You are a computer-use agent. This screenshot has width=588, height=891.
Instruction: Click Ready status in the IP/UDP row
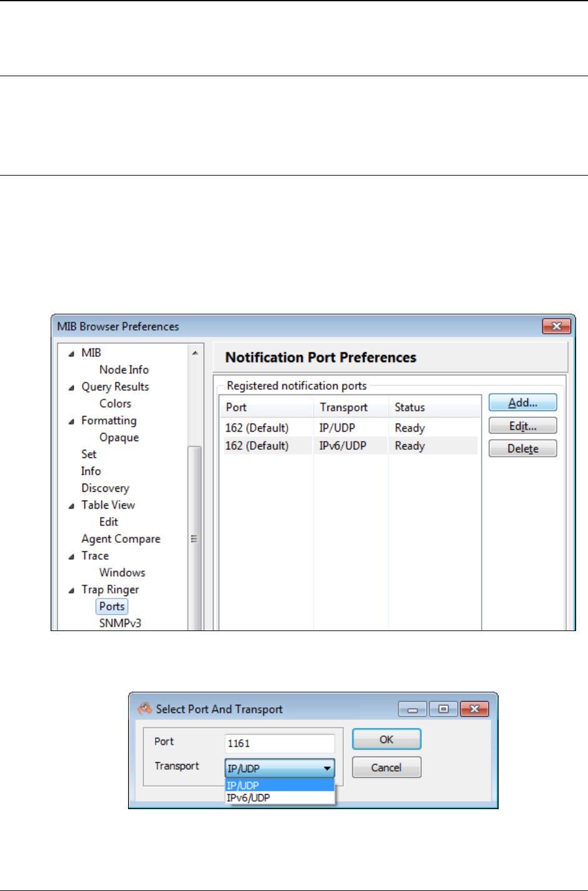(410, 428)
